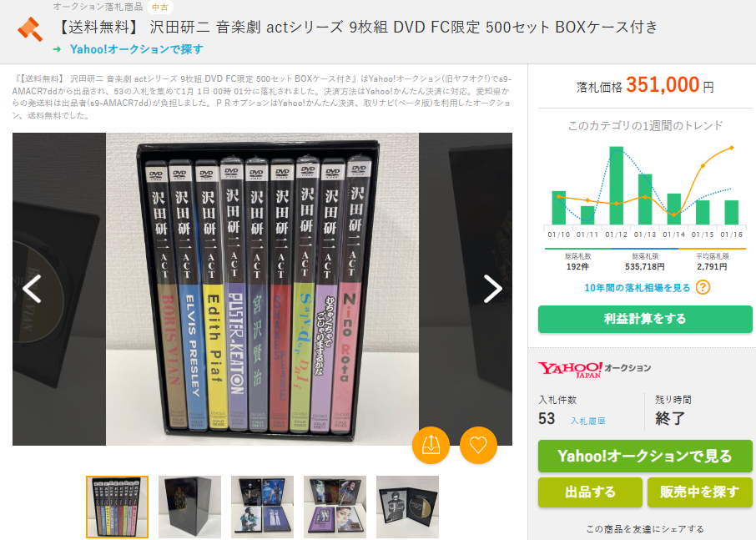Open 入札履歴 bid history link
The height and width of the screenshot is (540, 756).
(587, 421)
